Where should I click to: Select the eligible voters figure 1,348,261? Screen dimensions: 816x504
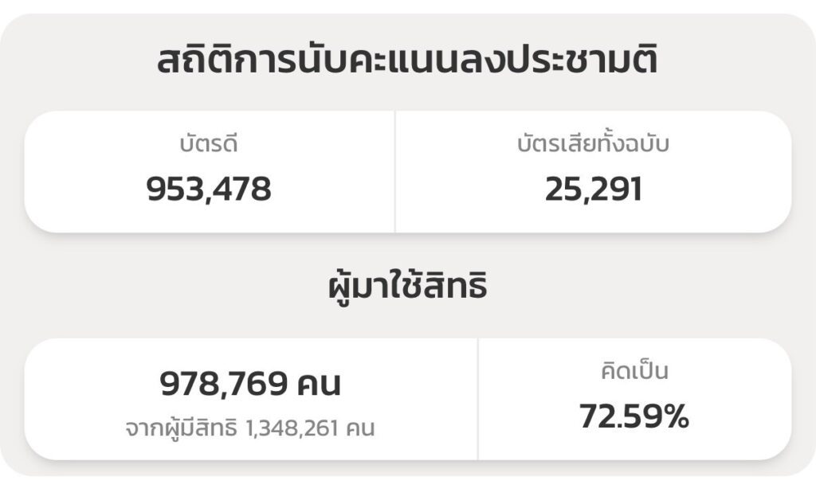[x=294, y=428]
